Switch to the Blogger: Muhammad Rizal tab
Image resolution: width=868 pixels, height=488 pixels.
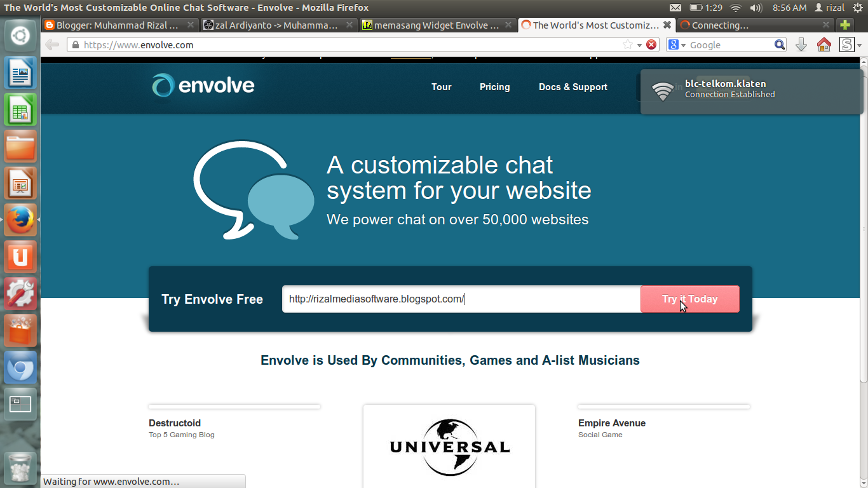(121, 25)
